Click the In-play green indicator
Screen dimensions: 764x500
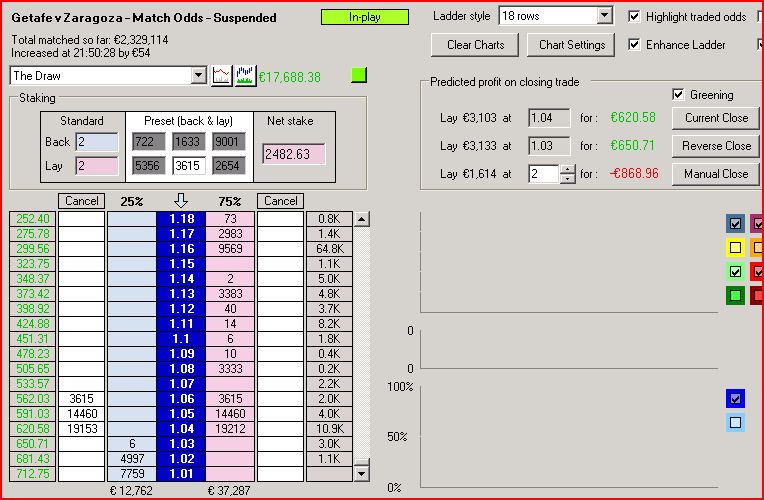pos(365,17)
